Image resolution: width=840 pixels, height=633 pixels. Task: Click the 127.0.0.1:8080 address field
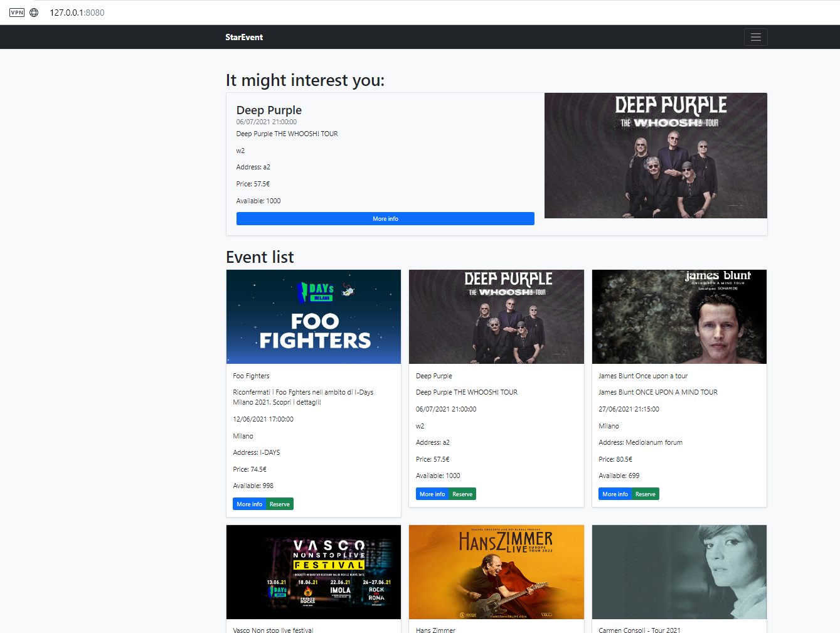pyautogui.click(x=77, y=13)
